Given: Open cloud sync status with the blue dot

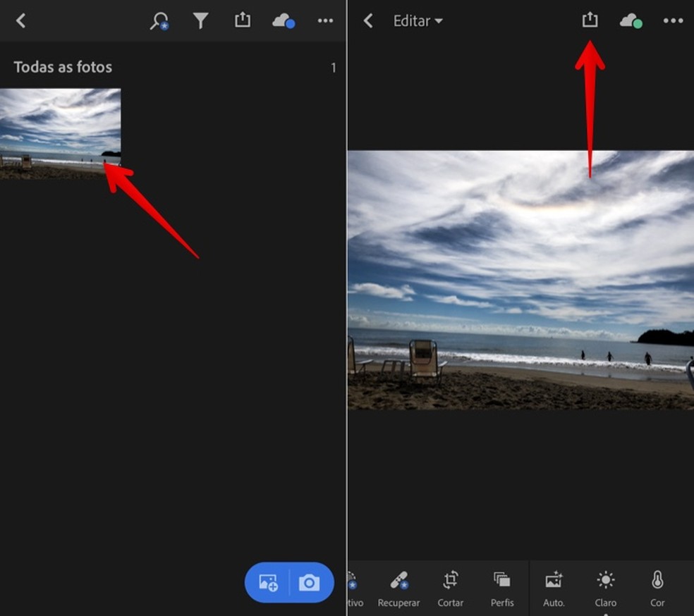Looking at the screenshot, I should point(284,21).
